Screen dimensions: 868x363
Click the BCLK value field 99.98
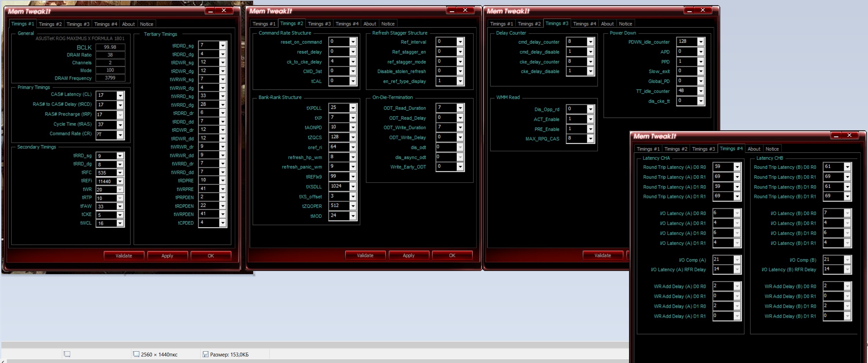[x=110, y=47]
